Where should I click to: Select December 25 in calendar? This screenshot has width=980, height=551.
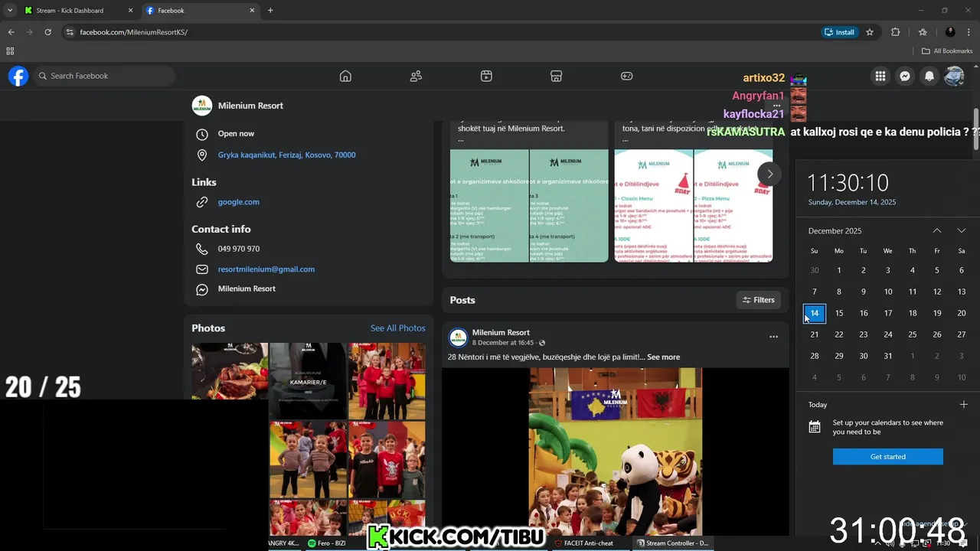point(913,334)
